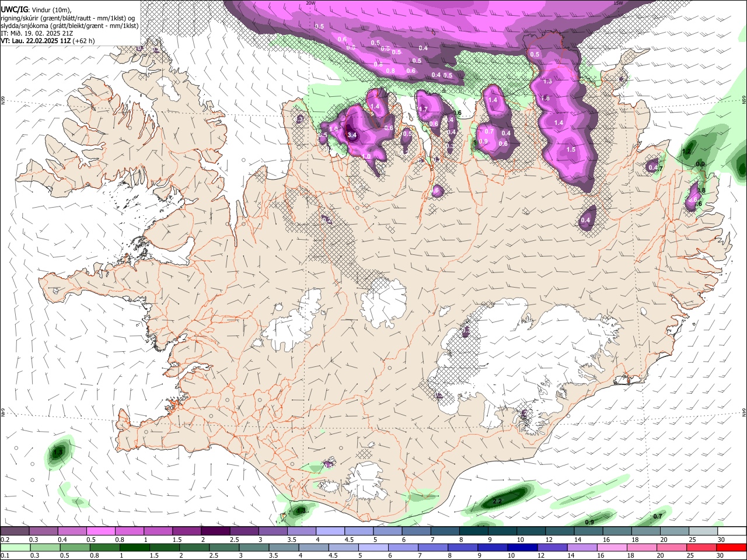Viewport: 747px width, 560px height.
Task: Click the lilac swatch between 14 and 16
Action: pos(581,547)
